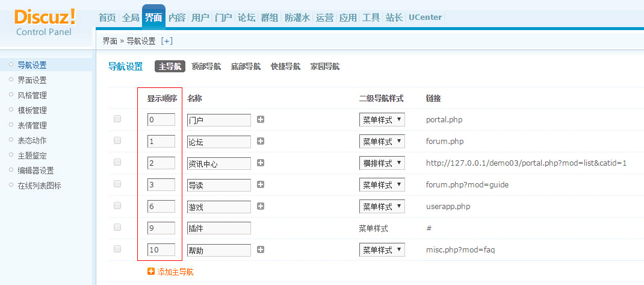Tick the checkbox for the 插件 row
Viewport: 644px width, 285px height.
117,227
